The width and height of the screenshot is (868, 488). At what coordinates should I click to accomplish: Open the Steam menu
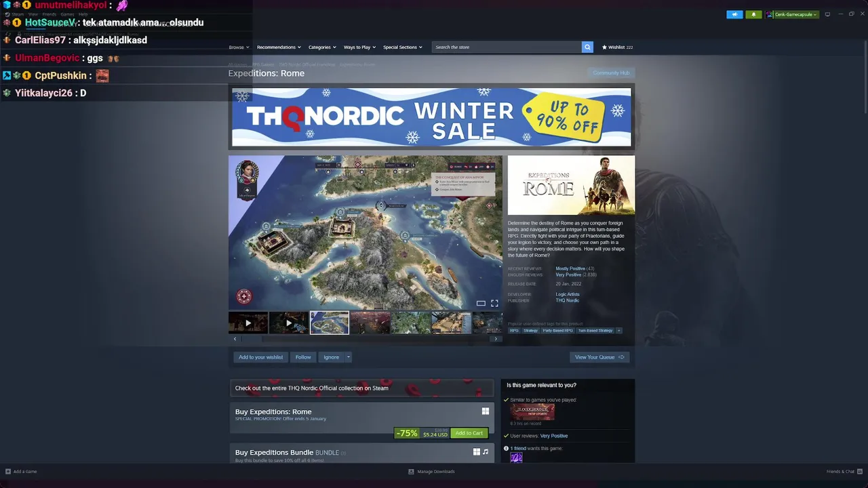[x=18, y=14]
